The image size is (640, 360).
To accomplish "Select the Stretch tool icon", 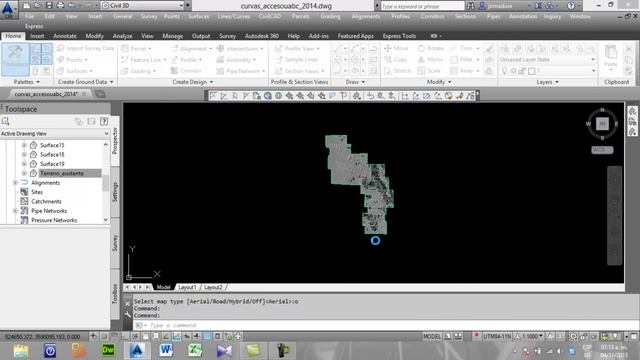I will [388, 71].
